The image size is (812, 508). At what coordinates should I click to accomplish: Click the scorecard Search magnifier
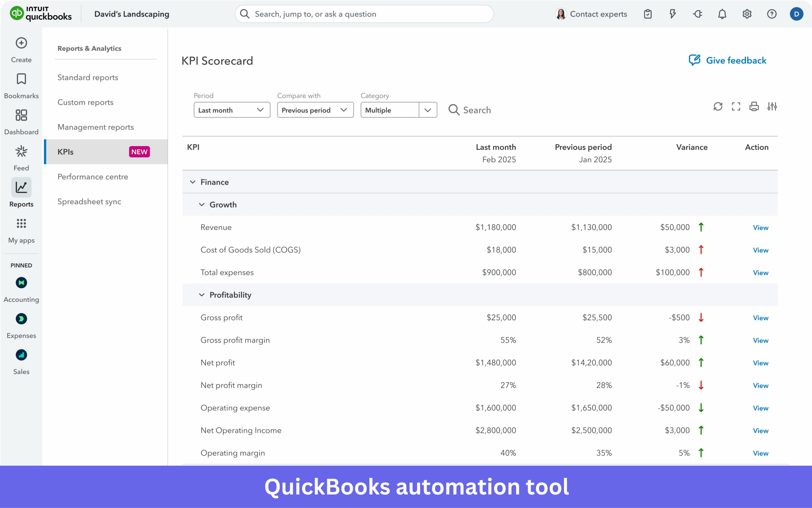point(454,110)
